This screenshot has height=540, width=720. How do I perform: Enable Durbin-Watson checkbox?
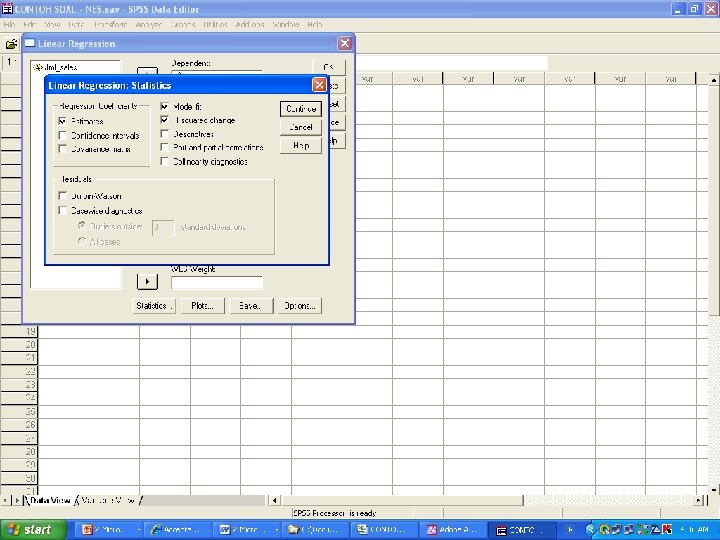[62, 196]
